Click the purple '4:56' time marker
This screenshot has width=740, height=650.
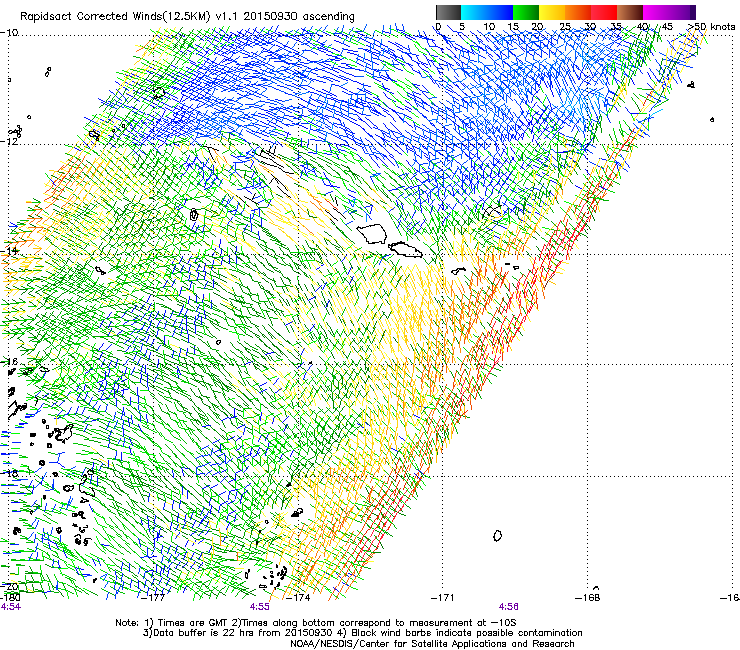tap(509, 607)
